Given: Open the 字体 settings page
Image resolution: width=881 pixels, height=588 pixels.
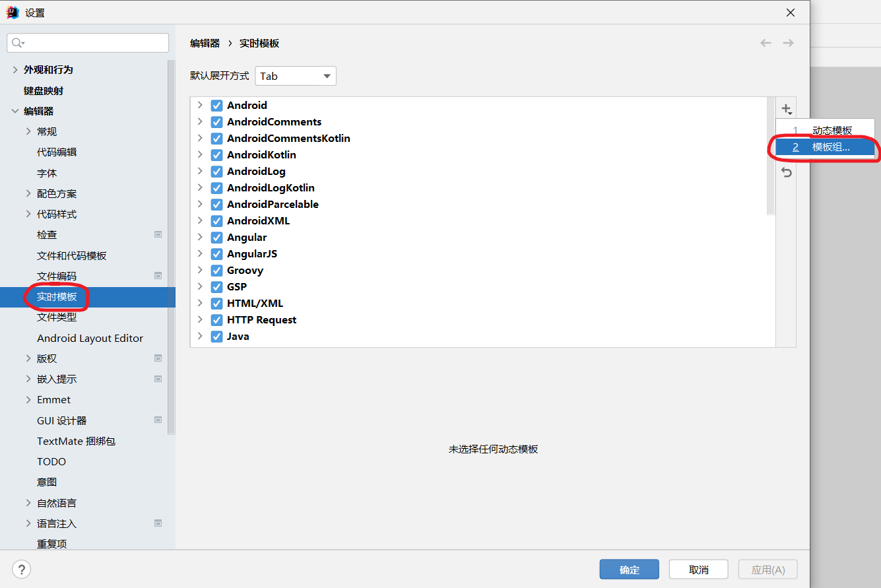Looking at the screenshot, I should coord(47,173).
